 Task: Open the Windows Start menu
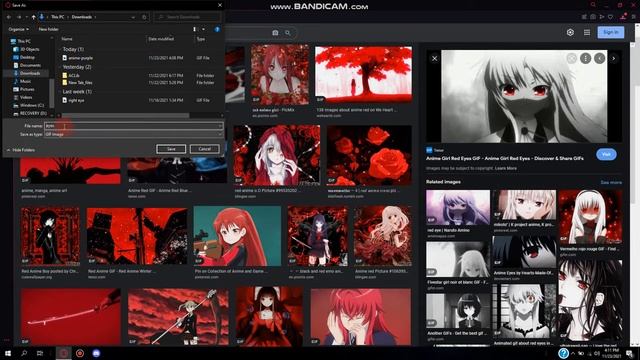click(8, 353)
